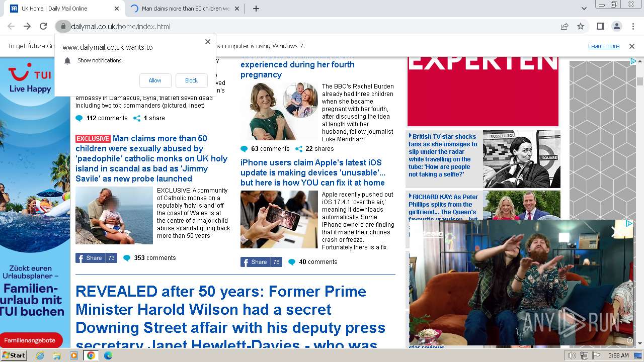Expand the tab search dropdown
This screenshot has height=362, width=644.
coord(584,9)
